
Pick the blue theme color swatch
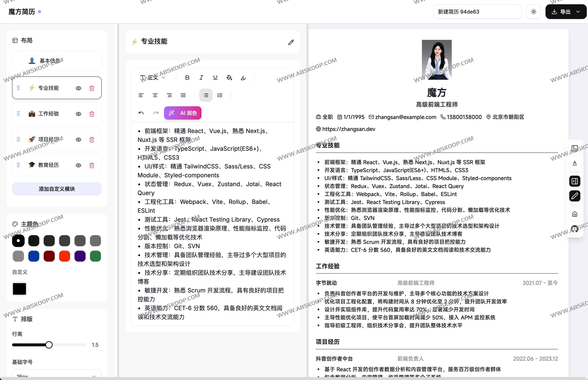pos(33,256)
